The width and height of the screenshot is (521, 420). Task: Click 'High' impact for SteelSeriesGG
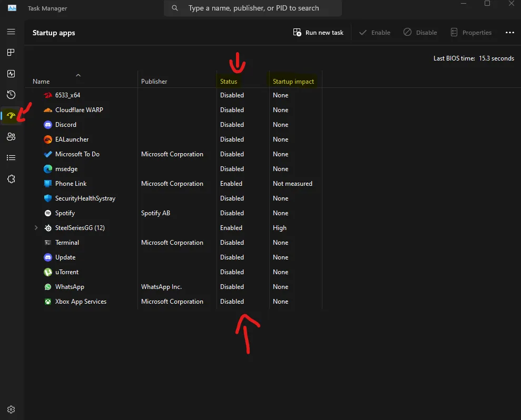279,228
